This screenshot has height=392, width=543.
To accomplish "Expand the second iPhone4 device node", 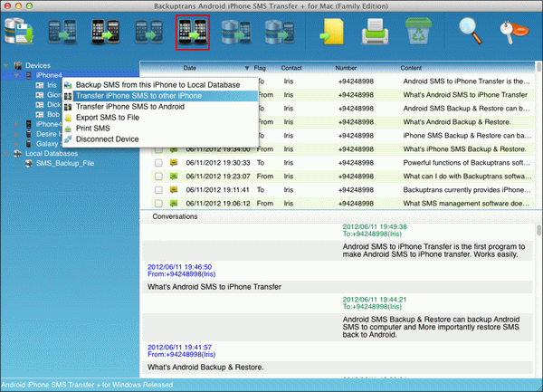I will (16, 124).
